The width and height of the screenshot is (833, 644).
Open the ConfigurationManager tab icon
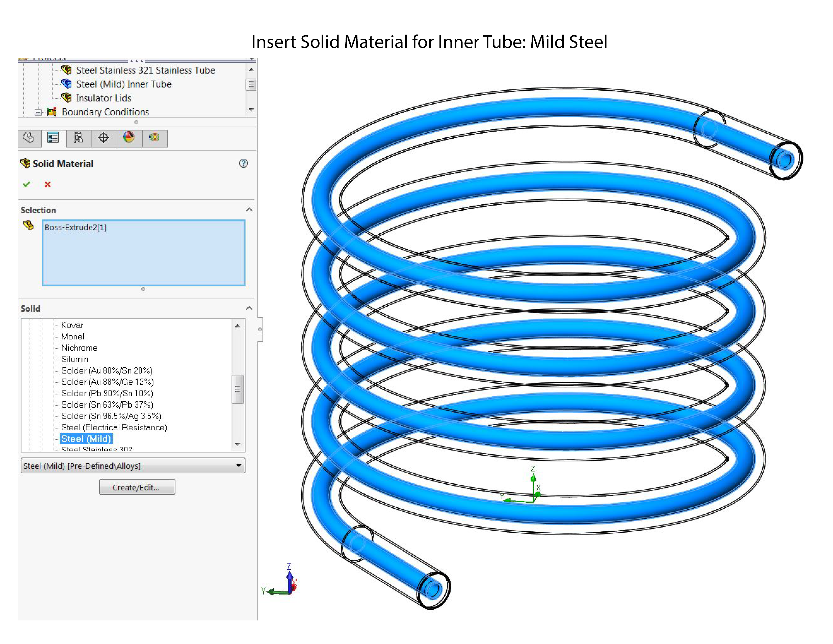pyautogui.click(x=78, y=138)
